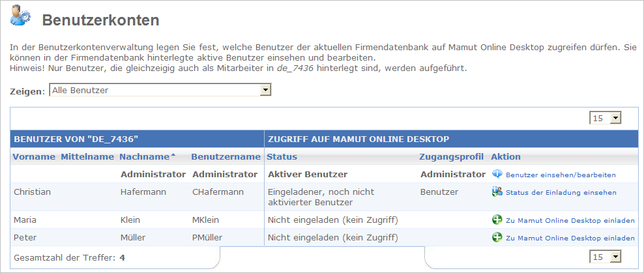
Task: Click 'Nicht eingeladen' status in Klein row
Action: point(332,220)
